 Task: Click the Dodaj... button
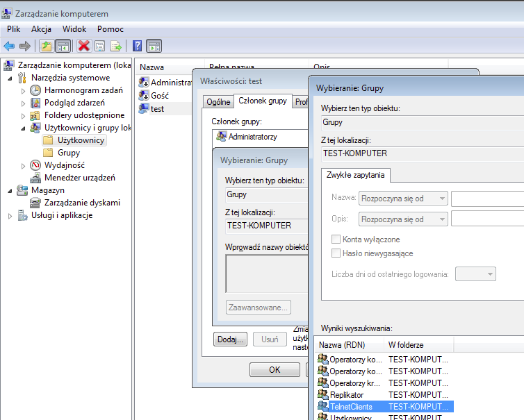230,339
